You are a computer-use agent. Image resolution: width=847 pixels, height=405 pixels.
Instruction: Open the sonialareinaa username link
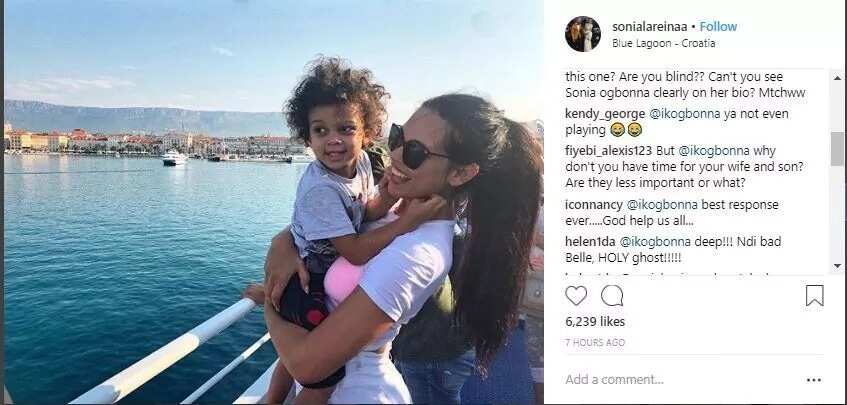click(x=650, y=26)
